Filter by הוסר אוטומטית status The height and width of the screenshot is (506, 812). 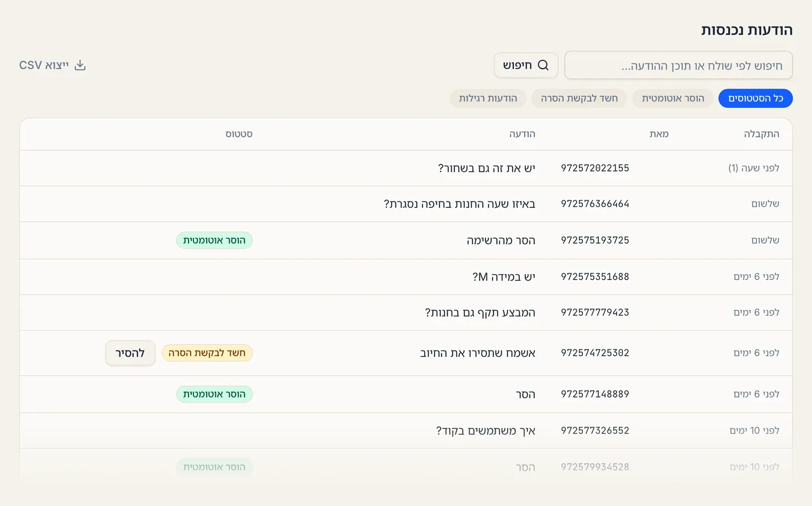[673, 98]
